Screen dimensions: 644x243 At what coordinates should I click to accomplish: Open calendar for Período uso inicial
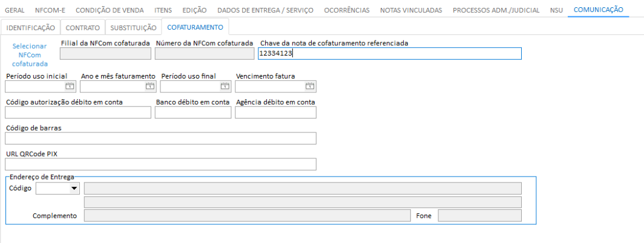tap(70, 86)
